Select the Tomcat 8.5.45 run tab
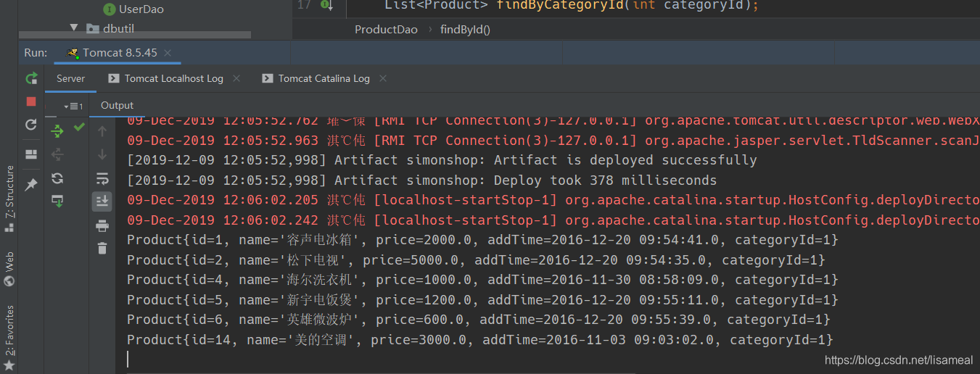This screenshot has width=980, height=374. (120, 53)
